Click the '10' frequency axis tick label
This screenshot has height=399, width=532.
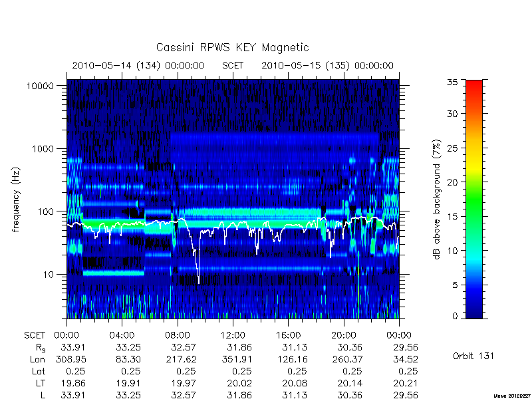click(x=49, y=275)
